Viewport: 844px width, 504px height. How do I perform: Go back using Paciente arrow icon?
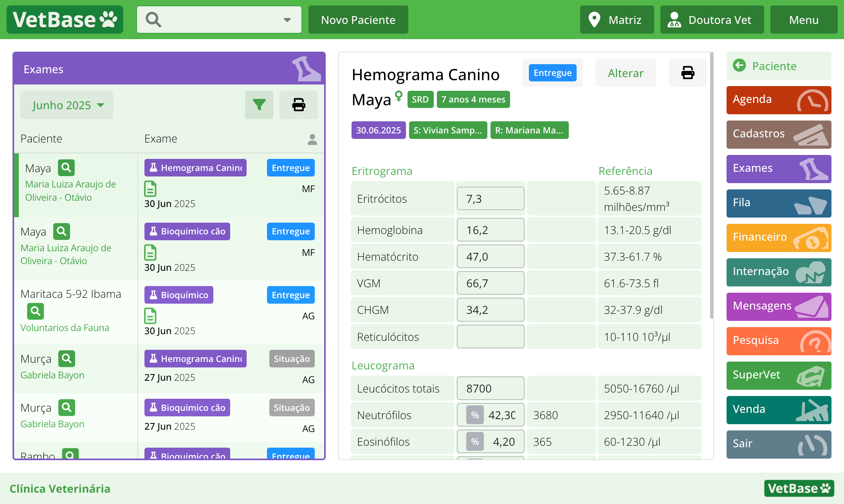point(739,65)
